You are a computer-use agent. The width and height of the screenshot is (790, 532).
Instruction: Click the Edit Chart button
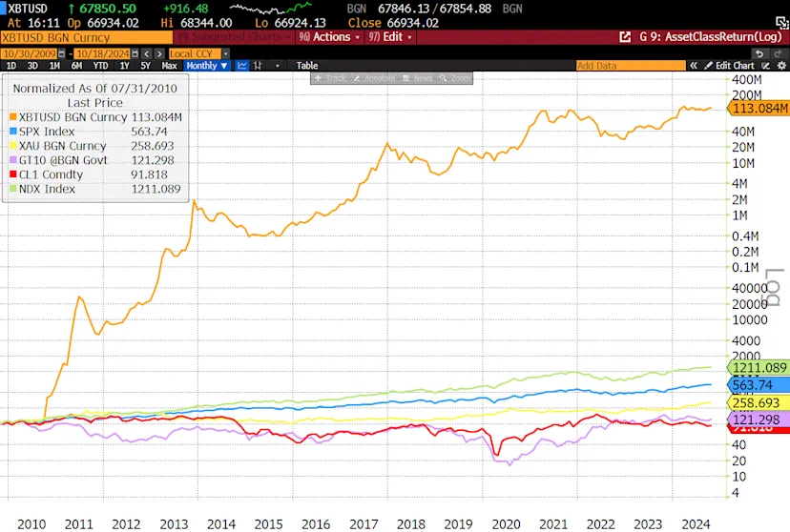pyautogui.click(x=729, y=66)
